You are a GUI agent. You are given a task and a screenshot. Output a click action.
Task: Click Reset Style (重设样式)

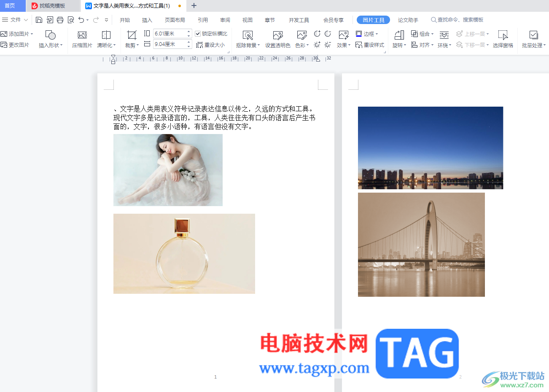(370, 45)
